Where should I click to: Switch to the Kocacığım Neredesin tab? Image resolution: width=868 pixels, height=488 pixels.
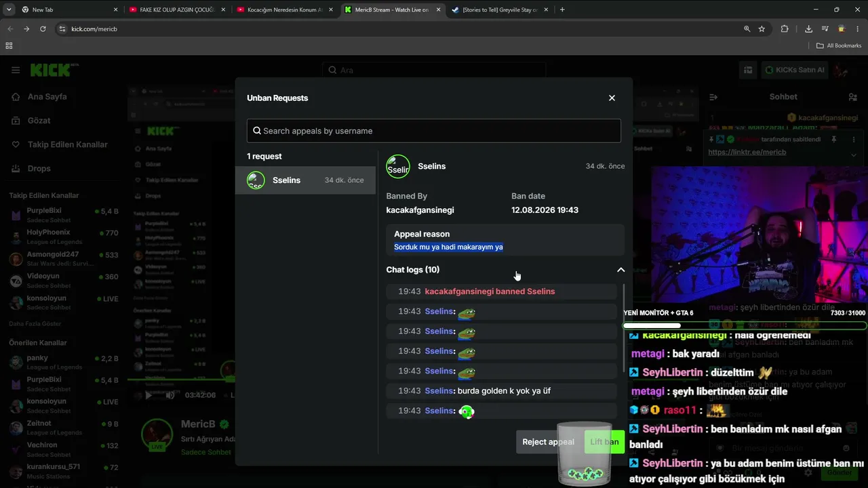[285, 9]
